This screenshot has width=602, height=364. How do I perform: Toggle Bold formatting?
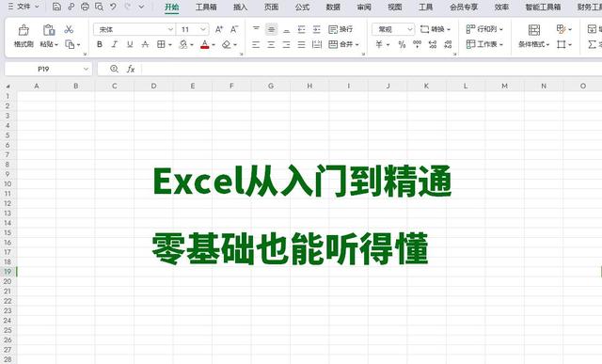(x=100, y=44)
